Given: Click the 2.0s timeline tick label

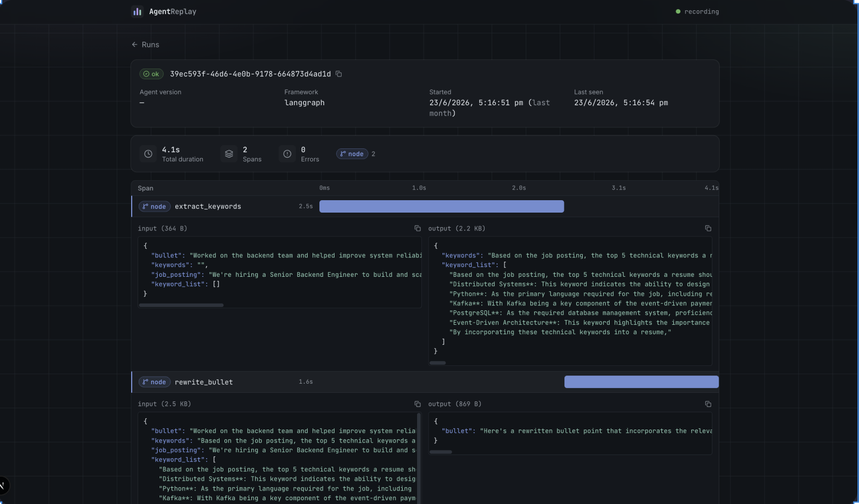Looking at the screenshot, I should (519, 188).
